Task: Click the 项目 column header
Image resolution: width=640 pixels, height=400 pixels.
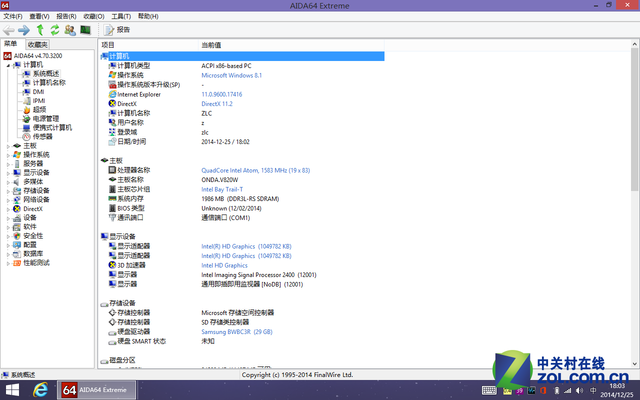Action: [x=148, y=45]
